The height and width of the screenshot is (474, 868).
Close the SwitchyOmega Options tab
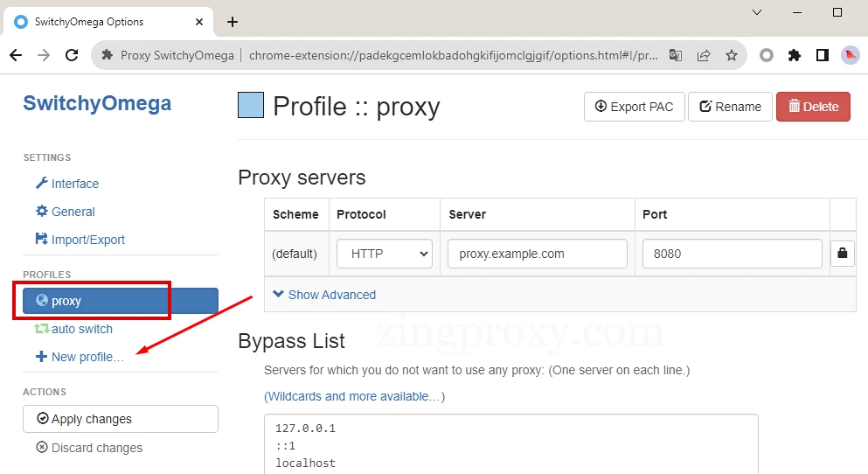[x=199, y=22]
